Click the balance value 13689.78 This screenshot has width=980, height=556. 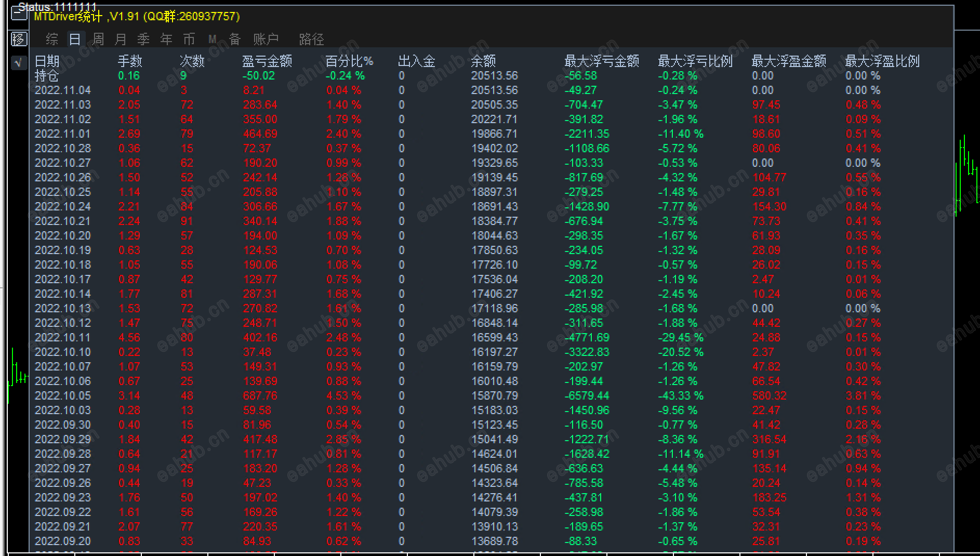[495, 541]
